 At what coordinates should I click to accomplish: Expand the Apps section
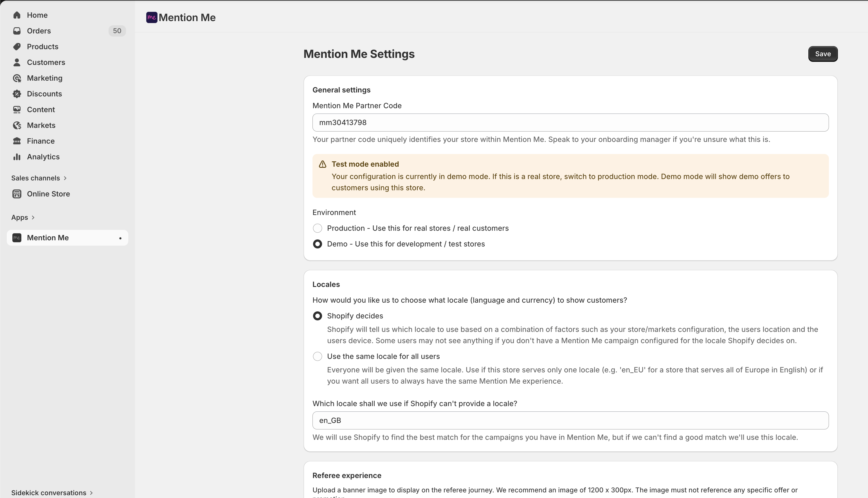click(x=23, y=217)
